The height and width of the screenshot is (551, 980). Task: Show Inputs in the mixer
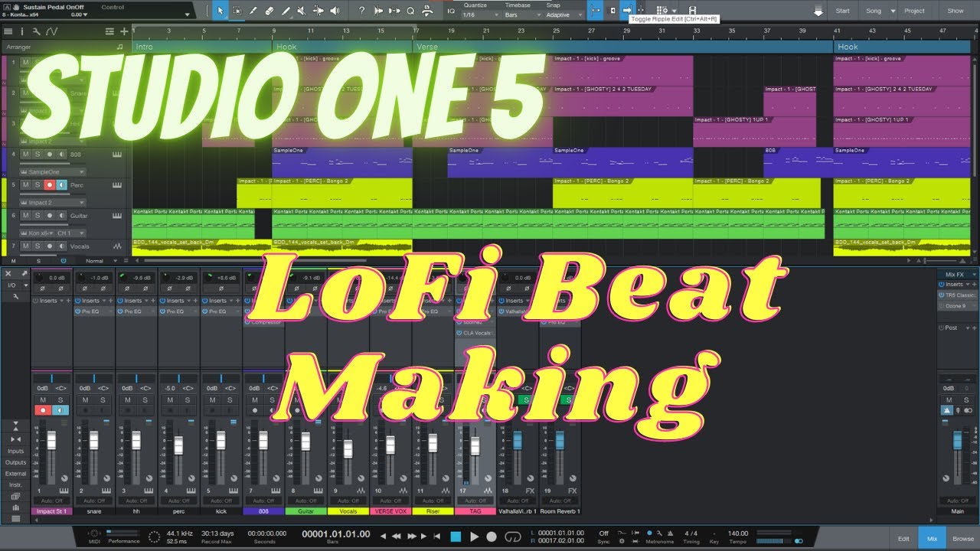[x=15, y=451]
